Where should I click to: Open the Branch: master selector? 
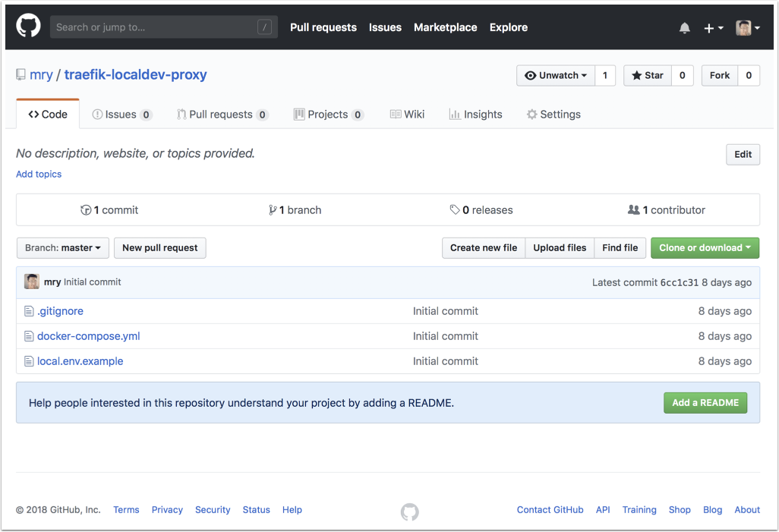(x=62, y=248)
